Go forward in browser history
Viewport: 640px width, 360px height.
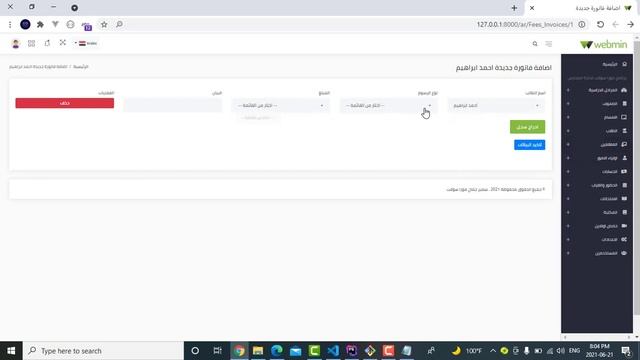[631, 24]
